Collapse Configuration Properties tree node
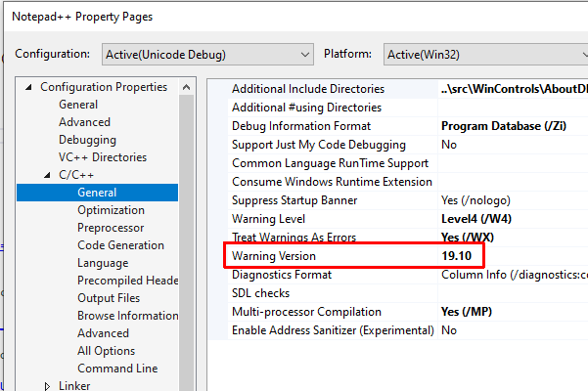 [x=28, y=87]
